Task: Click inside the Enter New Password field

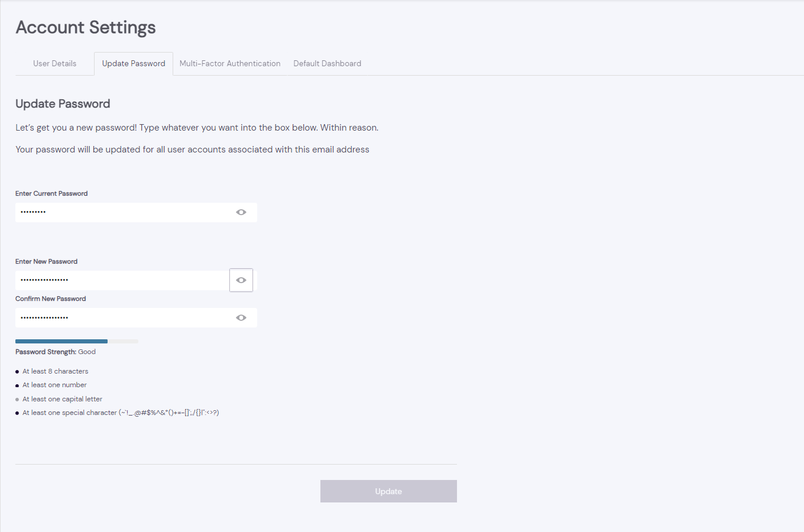Action: (121, 280)
